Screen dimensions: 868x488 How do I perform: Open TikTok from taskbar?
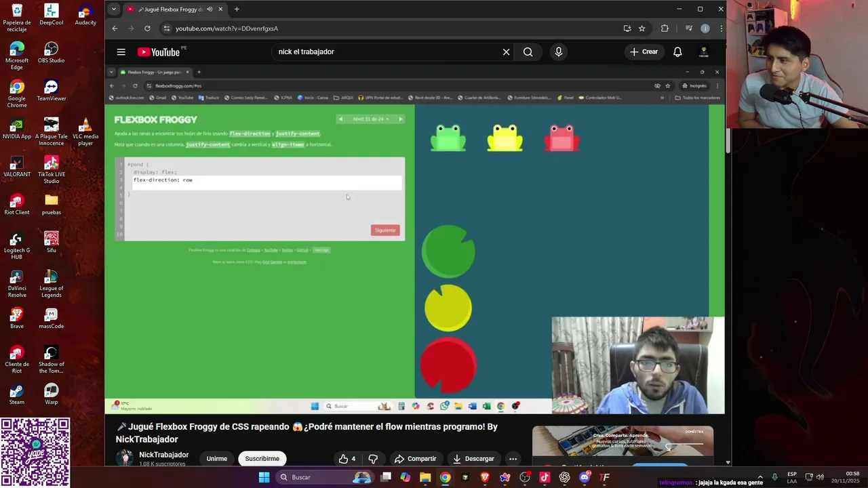[545, 477]
